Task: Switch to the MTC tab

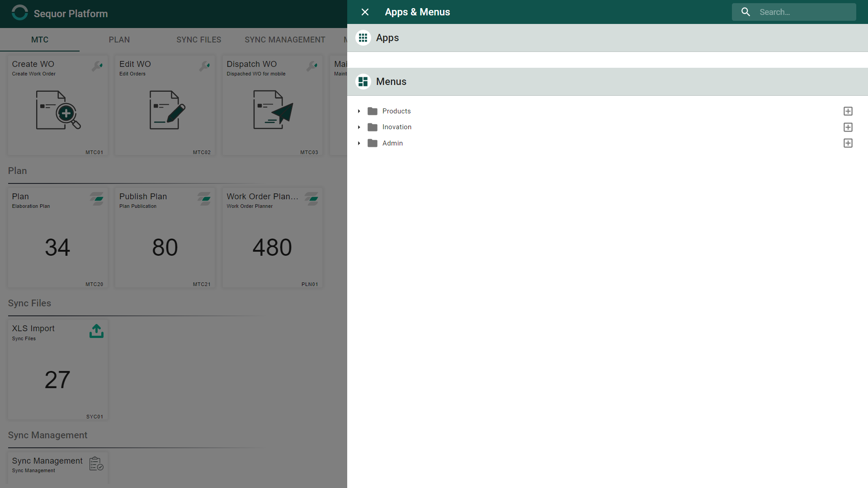Action: pos(40,40)
